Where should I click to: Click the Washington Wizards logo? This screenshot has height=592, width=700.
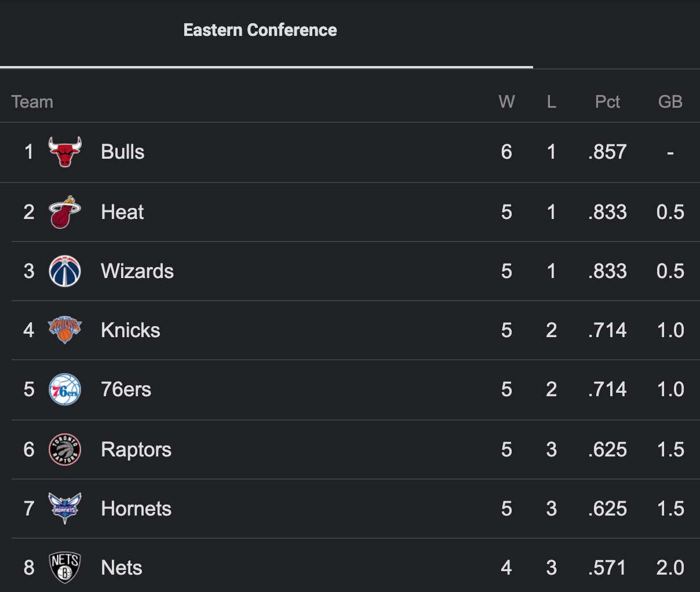65,271
